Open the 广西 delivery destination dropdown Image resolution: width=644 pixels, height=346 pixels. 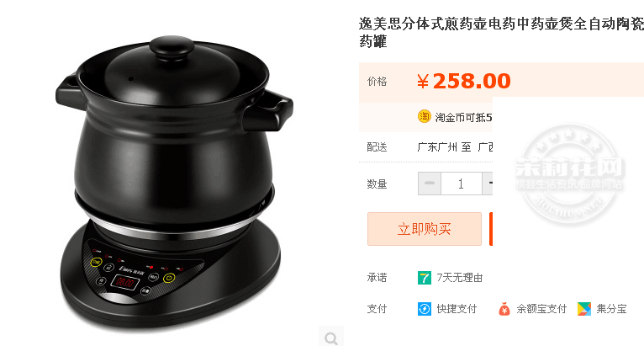click(485, 146)
